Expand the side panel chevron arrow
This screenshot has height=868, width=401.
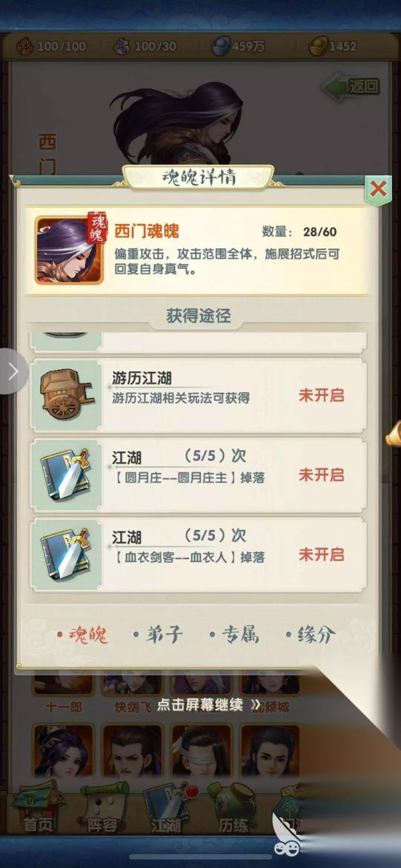[x=13, y=371]
